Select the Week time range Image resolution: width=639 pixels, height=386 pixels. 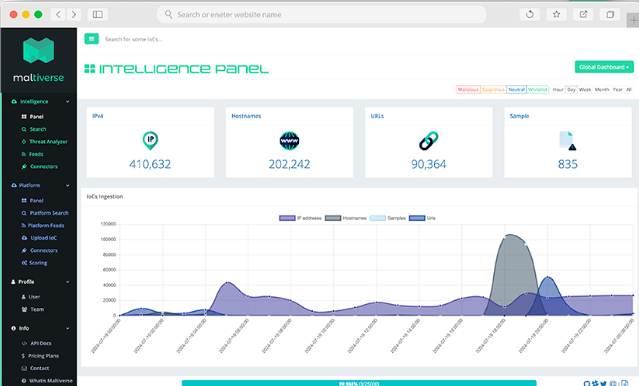tap(585, 89)
